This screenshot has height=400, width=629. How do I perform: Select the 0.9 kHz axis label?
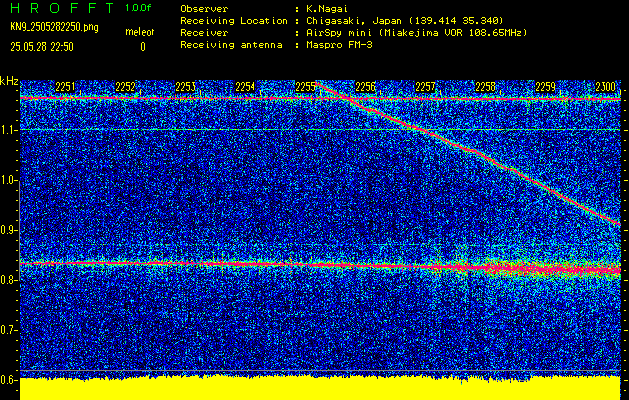point(9,230)
